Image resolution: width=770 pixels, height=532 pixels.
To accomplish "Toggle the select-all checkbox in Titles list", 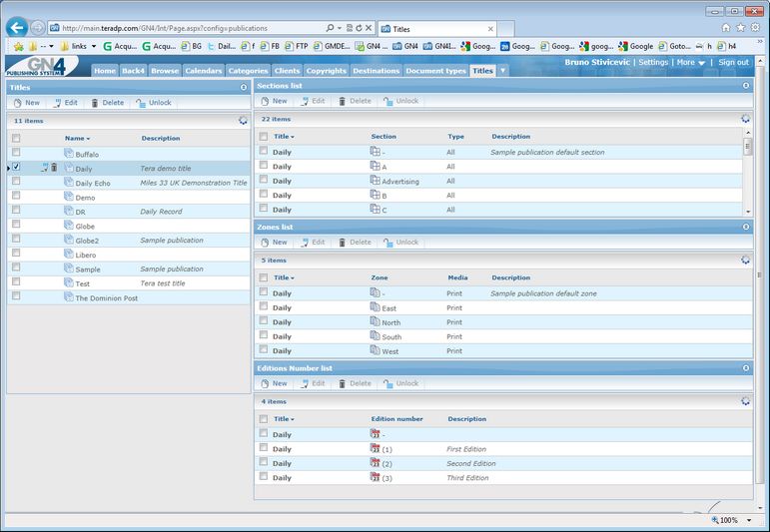I will click(x=16, y=138).
